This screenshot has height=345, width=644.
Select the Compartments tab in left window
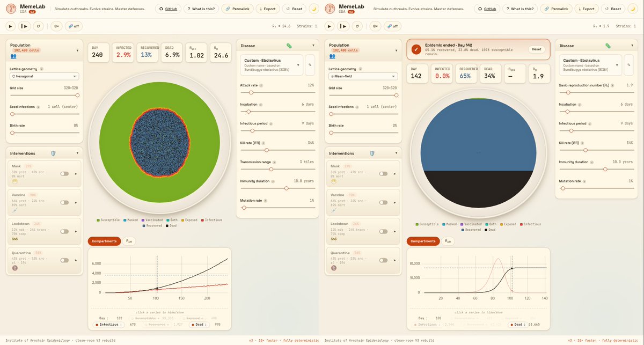click(104, 241)
